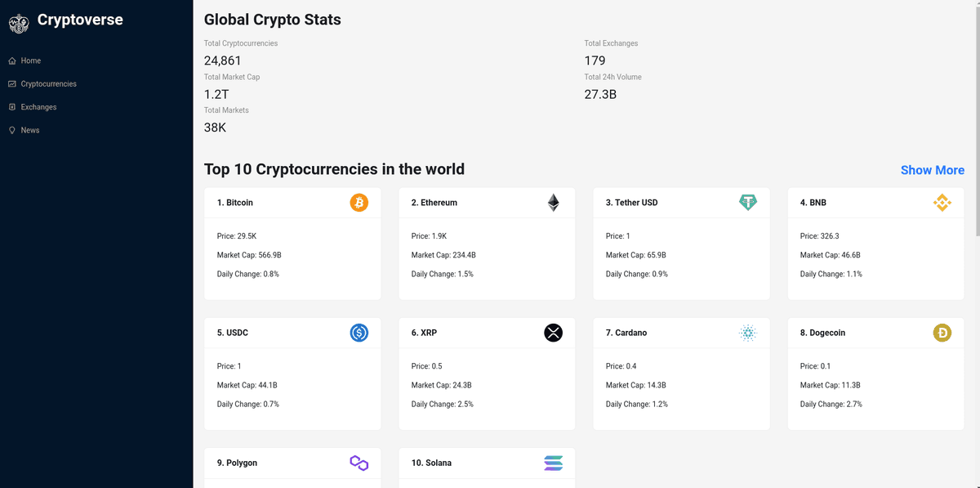Click the Polygon logo
This screenshot has width=980, height=488.
(x=359, y=463)
